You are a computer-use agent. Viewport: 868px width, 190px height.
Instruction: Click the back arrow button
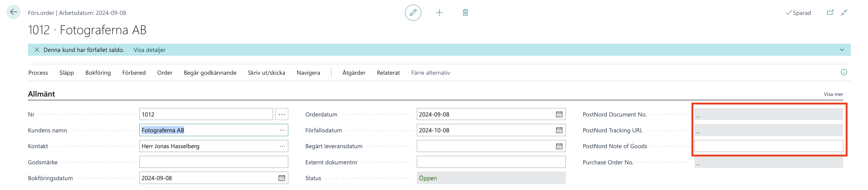[13, 12]
